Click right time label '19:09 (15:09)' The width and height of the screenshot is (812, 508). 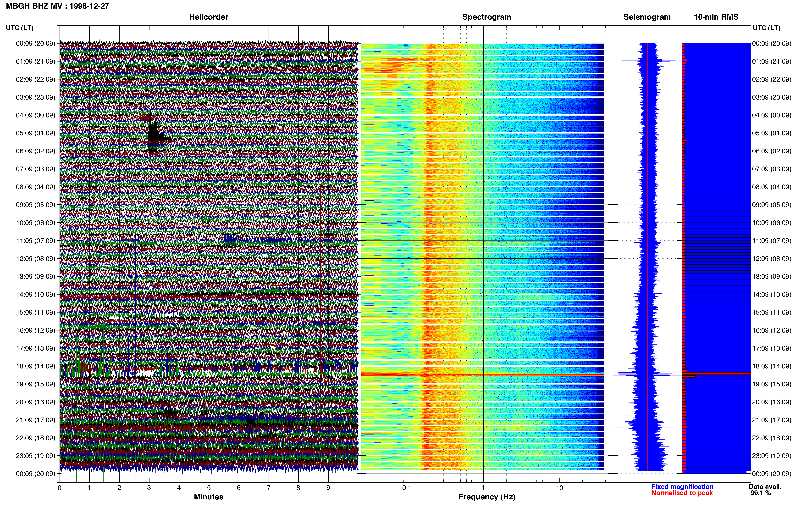pyautogui.click(x=772, y=384)
